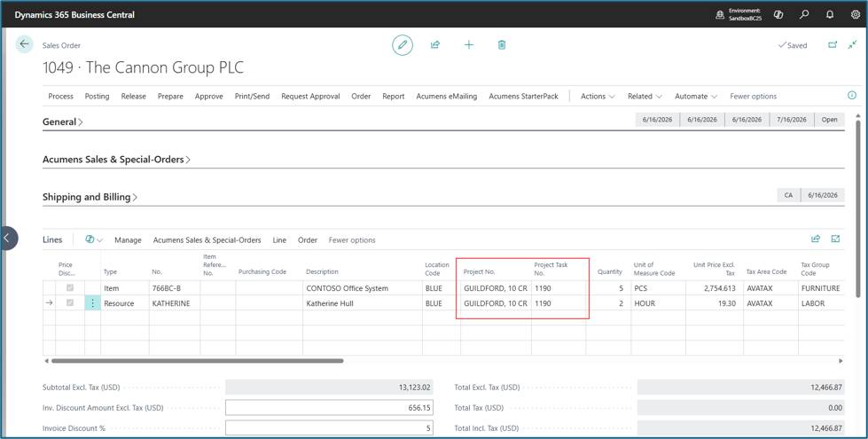Image resolution: width=868 pixels, height=439 pixels.
Task: Edit Inv. Discount Amount Excl. Tax field
Action: point(329,407)
